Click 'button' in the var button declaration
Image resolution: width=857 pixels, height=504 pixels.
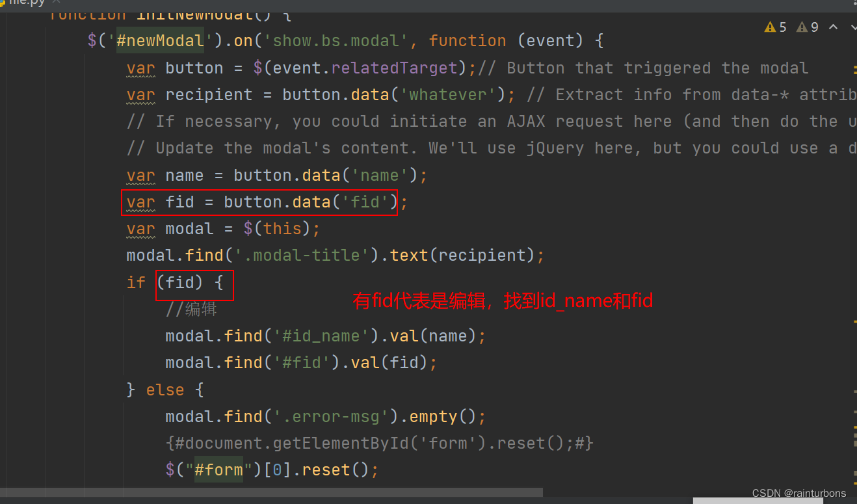coord(194,68)
